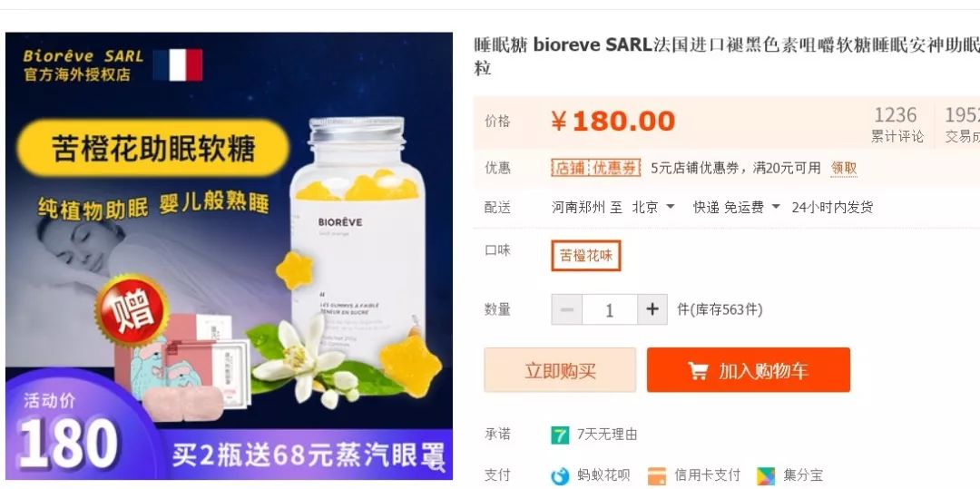Increase quantity with the plus button

[x=652, y=309]
